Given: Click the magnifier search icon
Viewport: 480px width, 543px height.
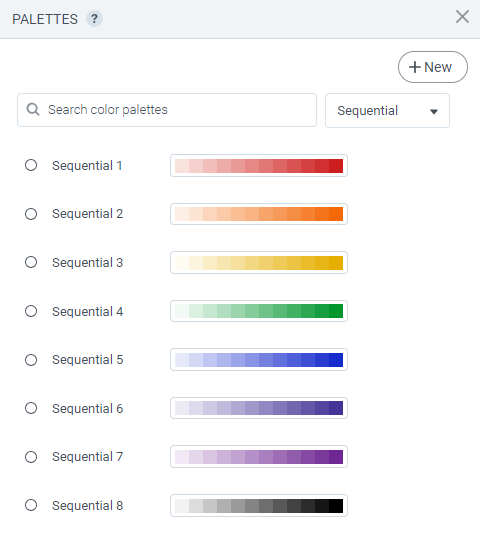Looking at the screenshot, I should point(33,109).
